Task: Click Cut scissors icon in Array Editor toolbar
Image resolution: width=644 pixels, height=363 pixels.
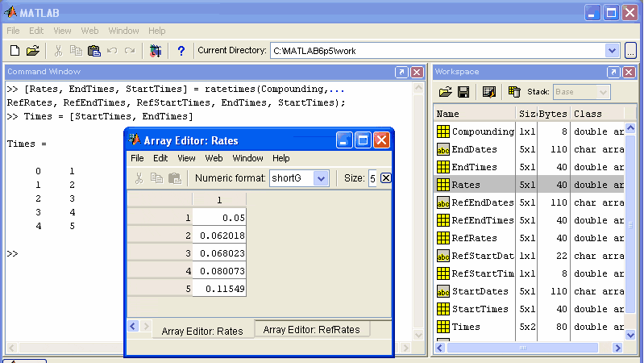Action: click(x=139, y=178)
